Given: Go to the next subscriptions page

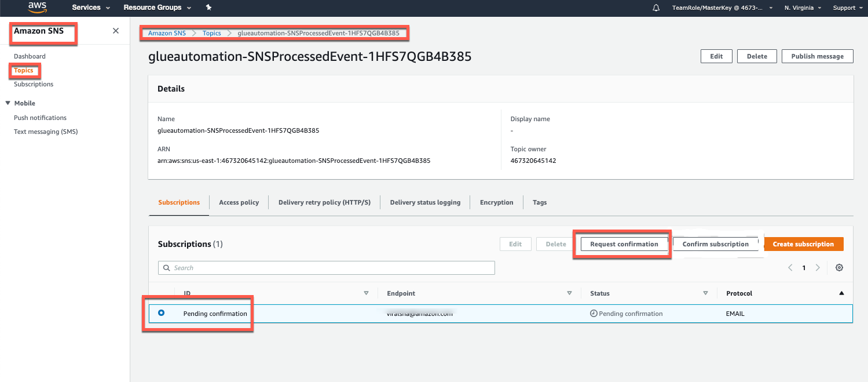Looking at the screenshot, I should point(818,268).
